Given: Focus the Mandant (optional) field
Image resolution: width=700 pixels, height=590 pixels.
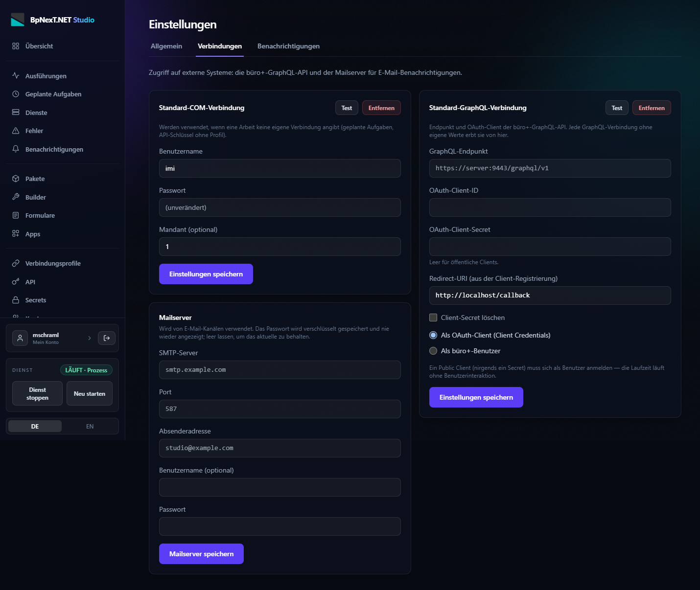Looking at the screenshot, I should pos(280,247).
